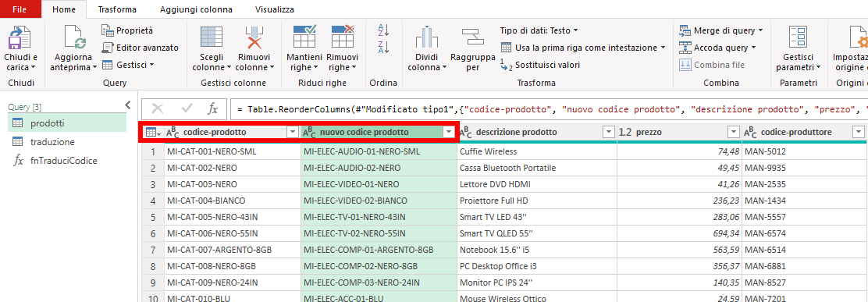Viewport: 868px width, 302px height.
Task: Cancel formula with X icon
Action: pos(158,109)
